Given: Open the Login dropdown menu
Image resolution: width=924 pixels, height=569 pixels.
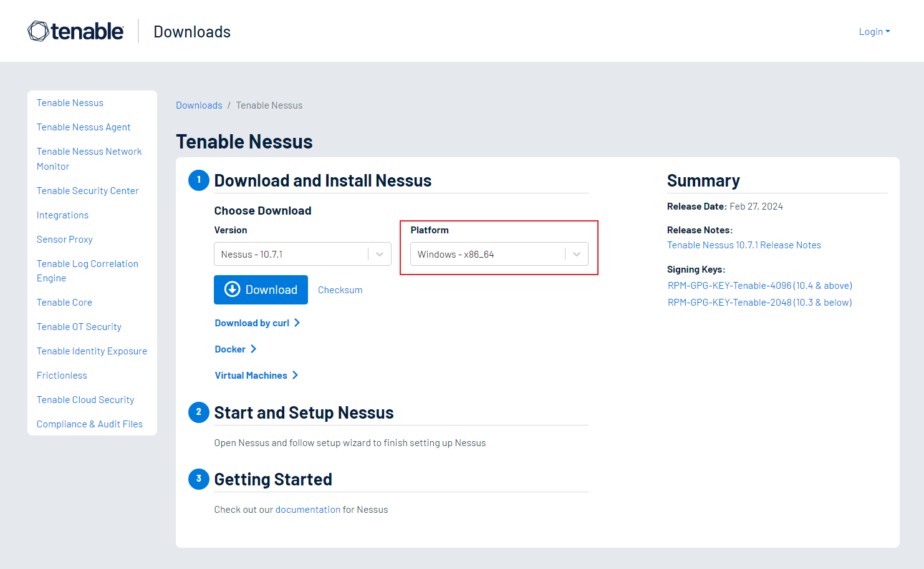Looking at the screenshot, I should click(874, 32).
